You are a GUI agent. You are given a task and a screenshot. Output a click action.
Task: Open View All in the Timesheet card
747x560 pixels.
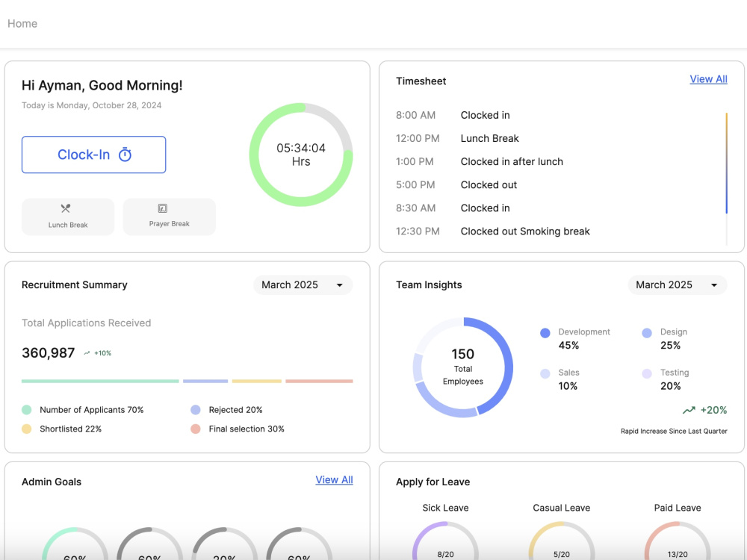pyautogui.click(x=708, y=80)
